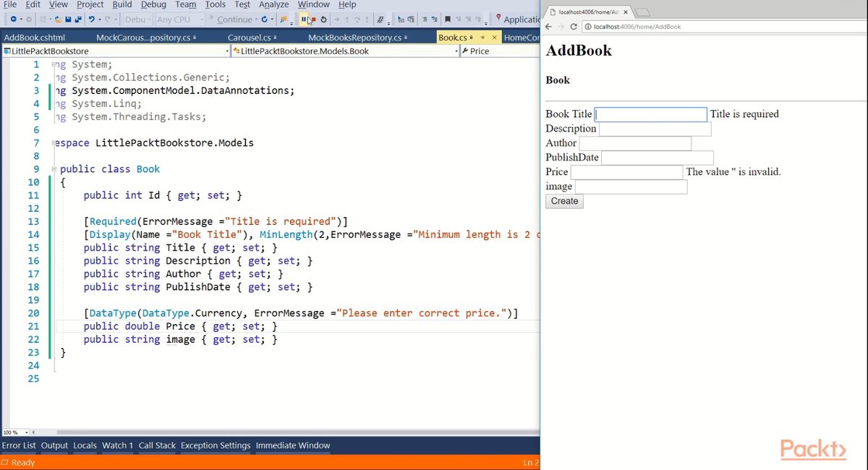Image resolution: width=868 pixels, height=470 pixels.
Task: Open the LittlePacktBookstore project dropdown
Action: click(116, 51)
